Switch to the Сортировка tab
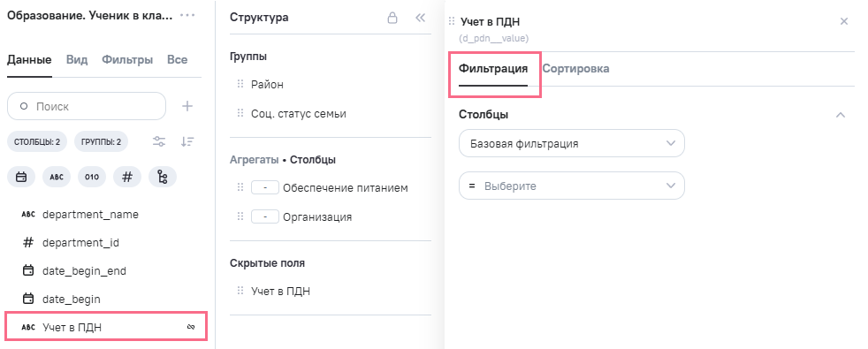 point(575,69)
